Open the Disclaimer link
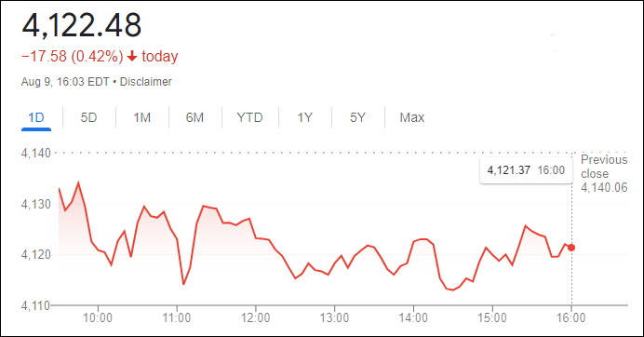The image size is (644, 337). [x=146, y=82]
